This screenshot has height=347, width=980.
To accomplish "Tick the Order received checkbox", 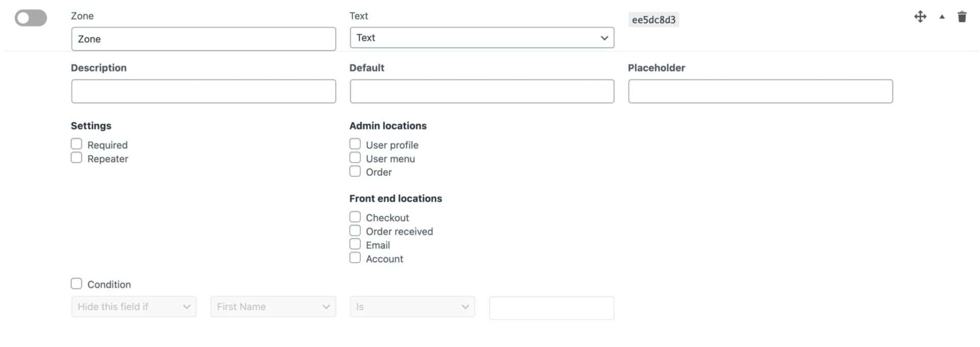I will [355, 230].
